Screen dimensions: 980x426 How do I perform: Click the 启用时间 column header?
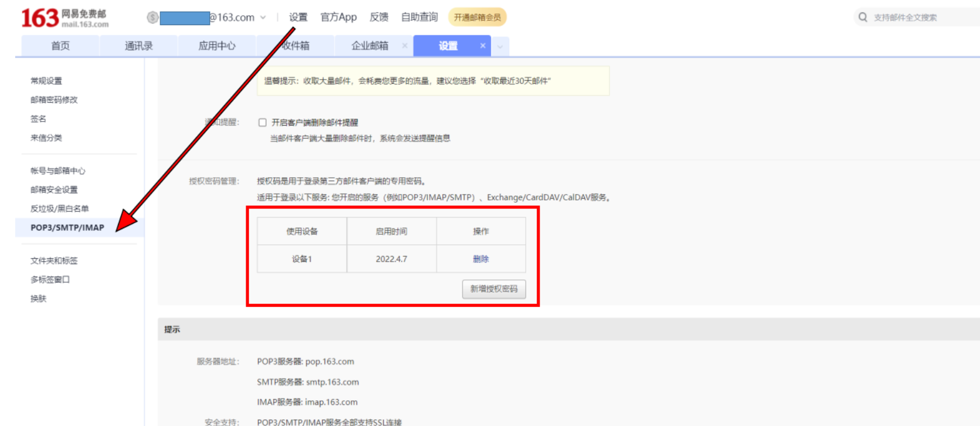point(391,231)
